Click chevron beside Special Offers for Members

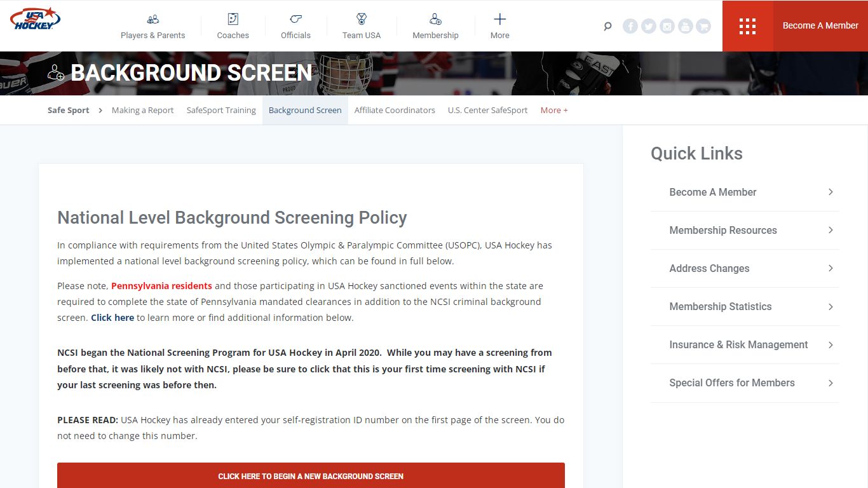click(x=831, y=383)
